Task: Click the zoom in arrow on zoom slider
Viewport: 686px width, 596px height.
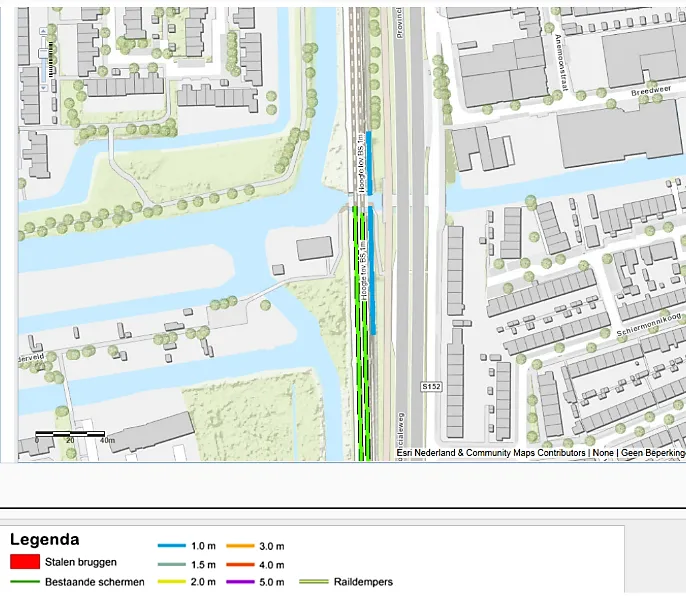Action: coord(45,31)
